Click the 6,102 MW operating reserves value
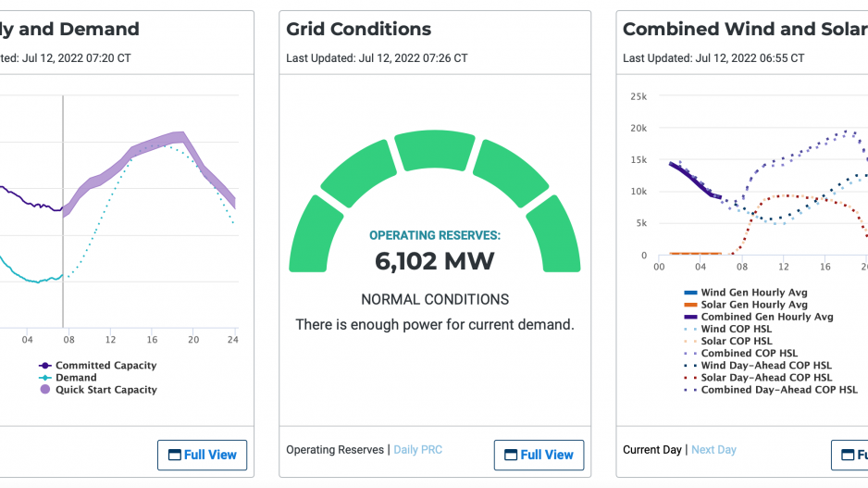The width and height of the screenshot is (868, 488). [x=435, y=261]
